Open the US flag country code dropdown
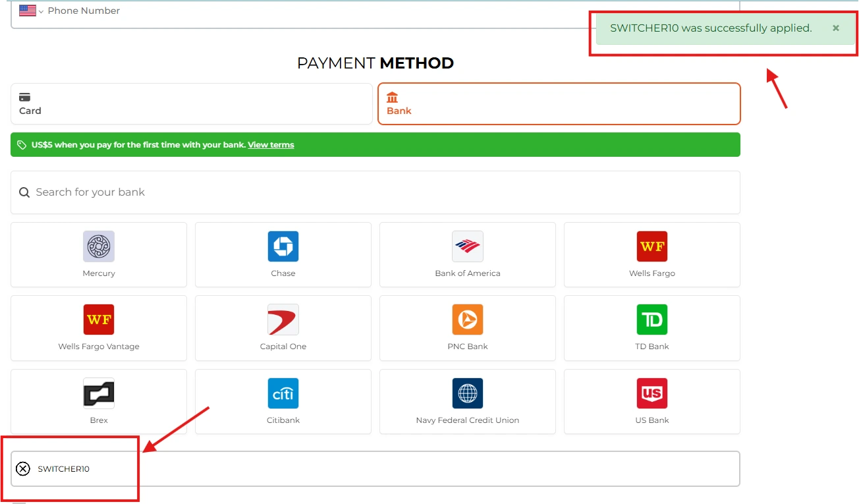This screenshot has height=504, width=859. (31, 11)
